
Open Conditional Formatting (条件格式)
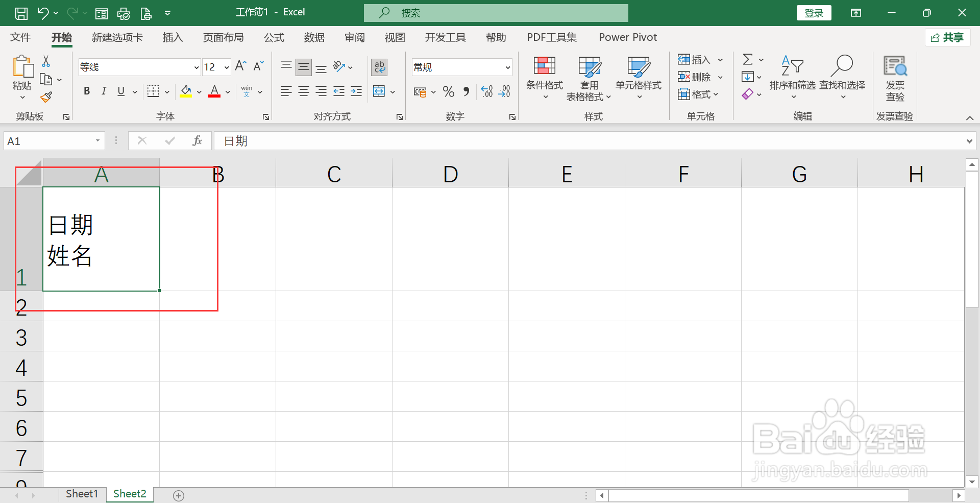click(545, 78)
